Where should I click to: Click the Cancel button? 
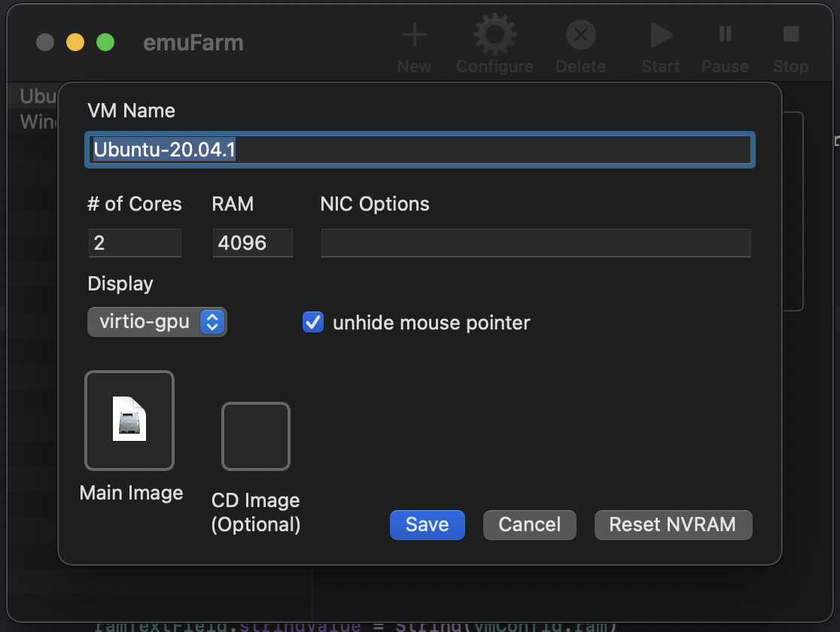tap(529, 524)
